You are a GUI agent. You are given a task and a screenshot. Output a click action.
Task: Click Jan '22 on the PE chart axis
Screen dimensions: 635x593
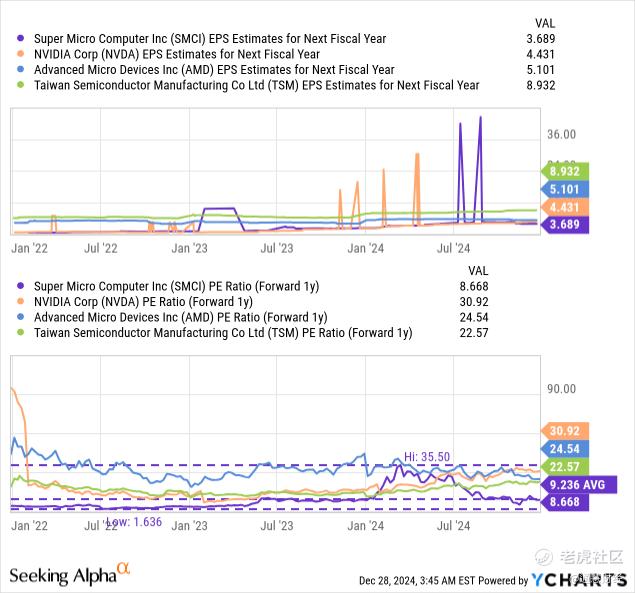[30, 526]
